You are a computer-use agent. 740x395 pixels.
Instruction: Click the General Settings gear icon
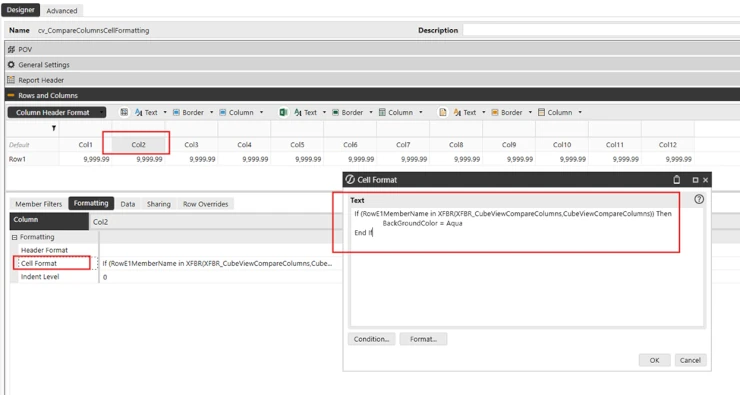click(x=11, y=65)
